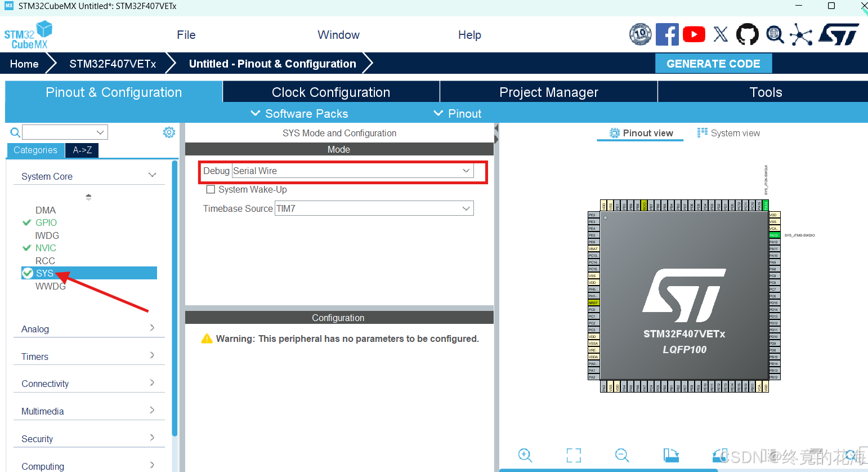Zoom in on the chip pinout
The width and height of the screenshot is (868, 472).
(525, 455)
